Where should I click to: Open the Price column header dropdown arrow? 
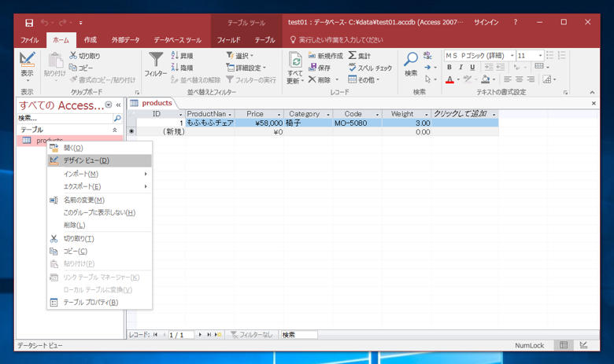click(279, 114)
